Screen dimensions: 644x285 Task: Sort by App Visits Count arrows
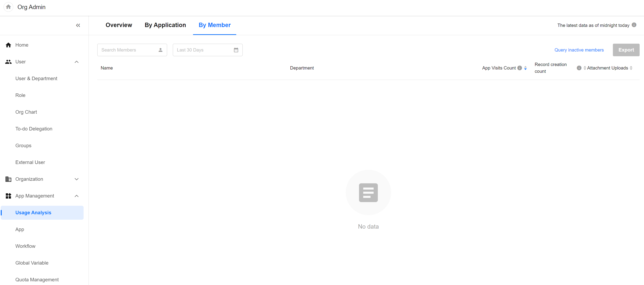coord(525,68)
